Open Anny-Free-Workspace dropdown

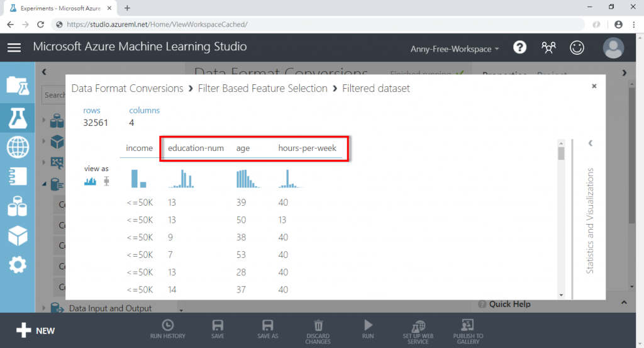455,49
